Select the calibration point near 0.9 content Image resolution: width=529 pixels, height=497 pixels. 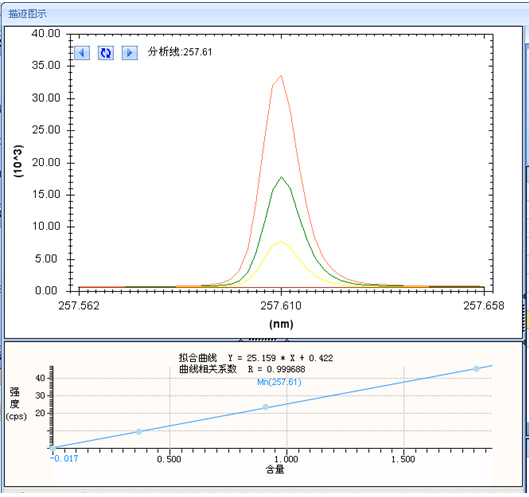(266, 407)
